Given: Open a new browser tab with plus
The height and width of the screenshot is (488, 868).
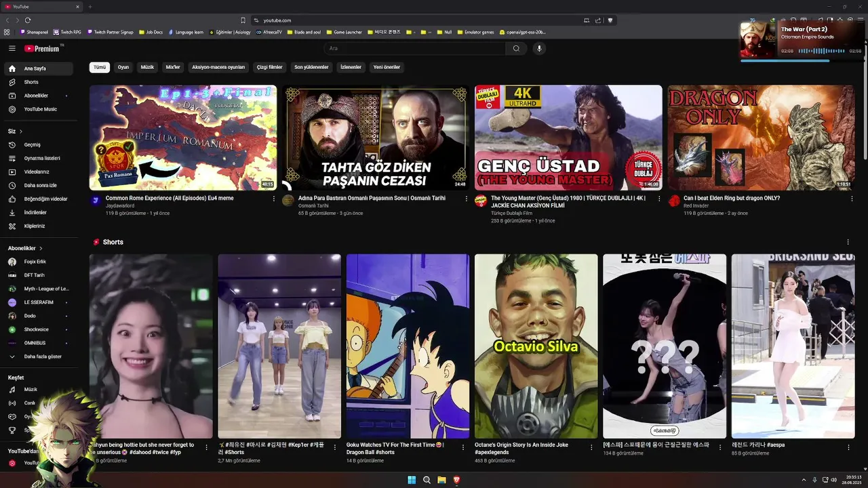Looking at the screenshot, I should point(90,7).
